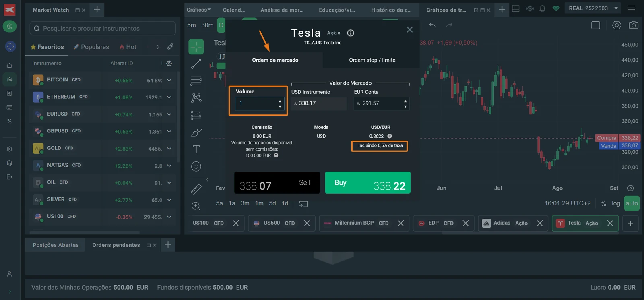
Task: Click the logout icon in left sidebar
Action: 10,177
